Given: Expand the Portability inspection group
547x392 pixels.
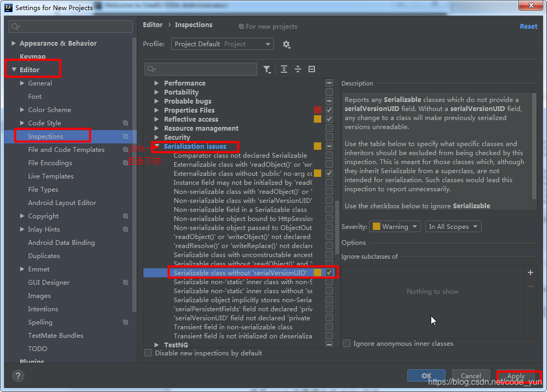Looking at the screenshot, I should [157, 92].
